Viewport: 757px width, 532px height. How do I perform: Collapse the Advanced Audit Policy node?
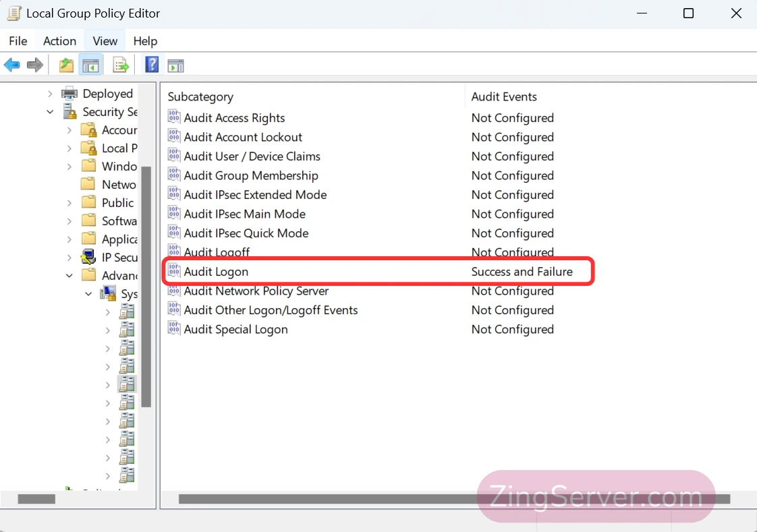pos(69,275)
